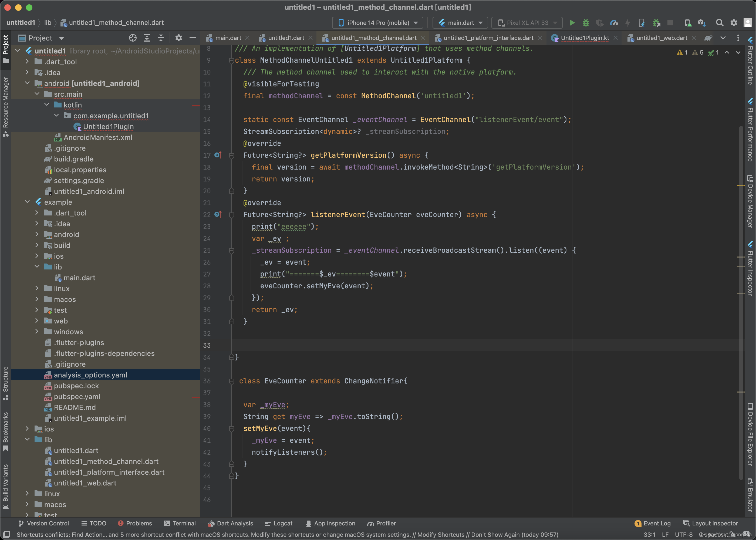Select pubspec.yaml in project tree
Viewport: 756px width, 540px height.
[77, 396]
